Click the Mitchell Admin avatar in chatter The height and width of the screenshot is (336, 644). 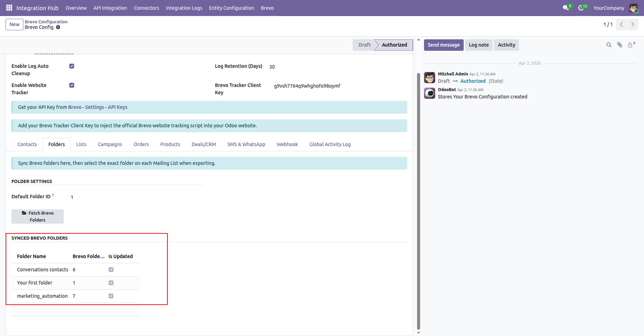click(430, 78)
